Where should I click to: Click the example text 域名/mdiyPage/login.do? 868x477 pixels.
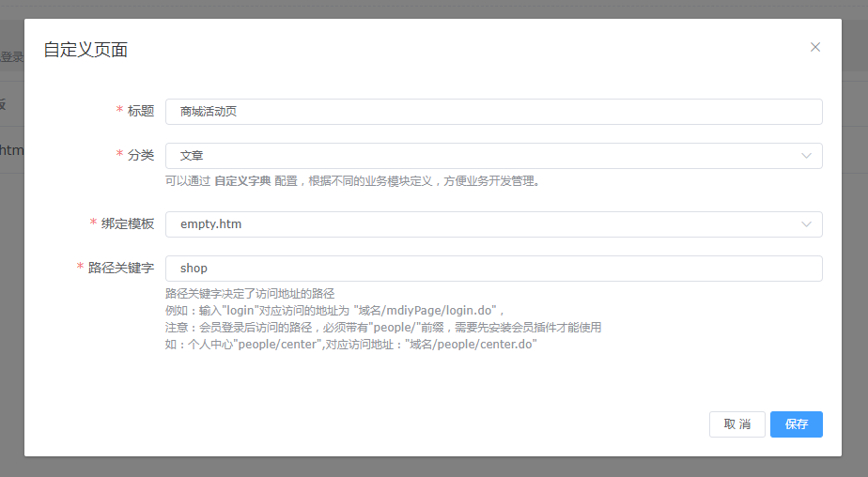click(425, 311)
